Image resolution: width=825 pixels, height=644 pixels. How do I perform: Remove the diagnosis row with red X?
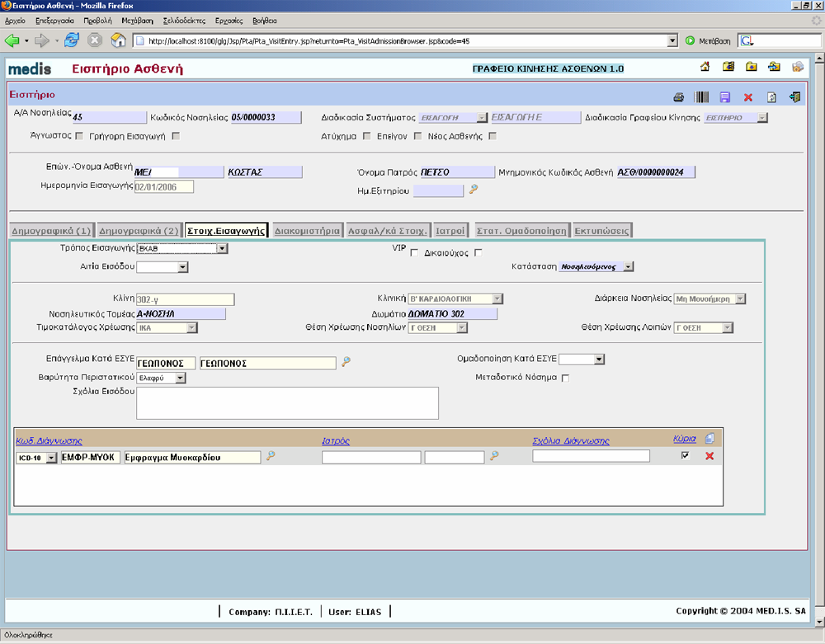click(709, 456)
